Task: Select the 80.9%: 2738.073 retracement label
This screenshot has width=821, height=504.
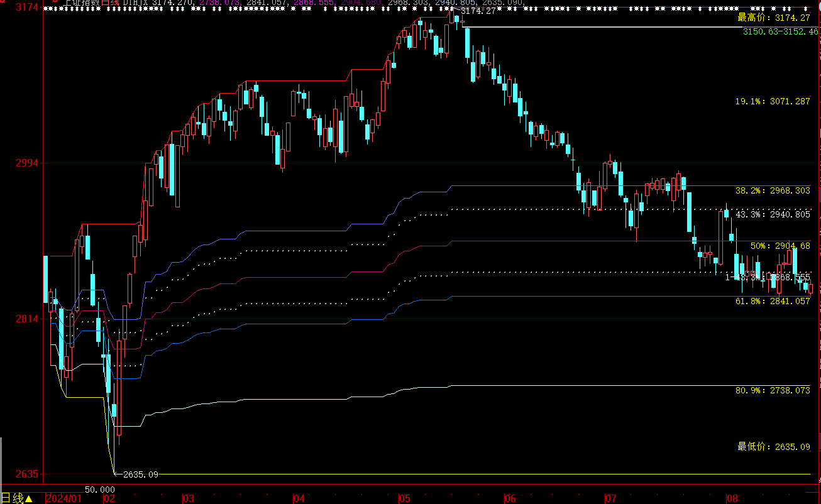Action: pos(773,390)
